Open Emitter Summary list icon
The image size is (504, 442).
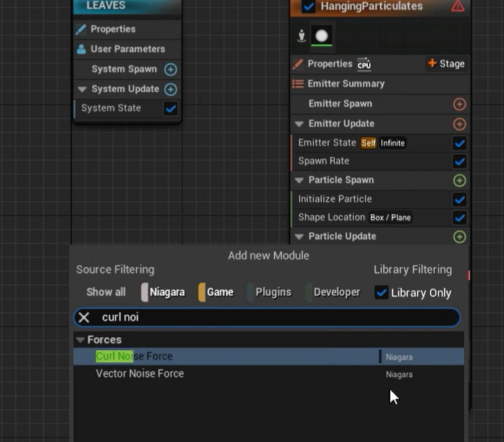298,84
